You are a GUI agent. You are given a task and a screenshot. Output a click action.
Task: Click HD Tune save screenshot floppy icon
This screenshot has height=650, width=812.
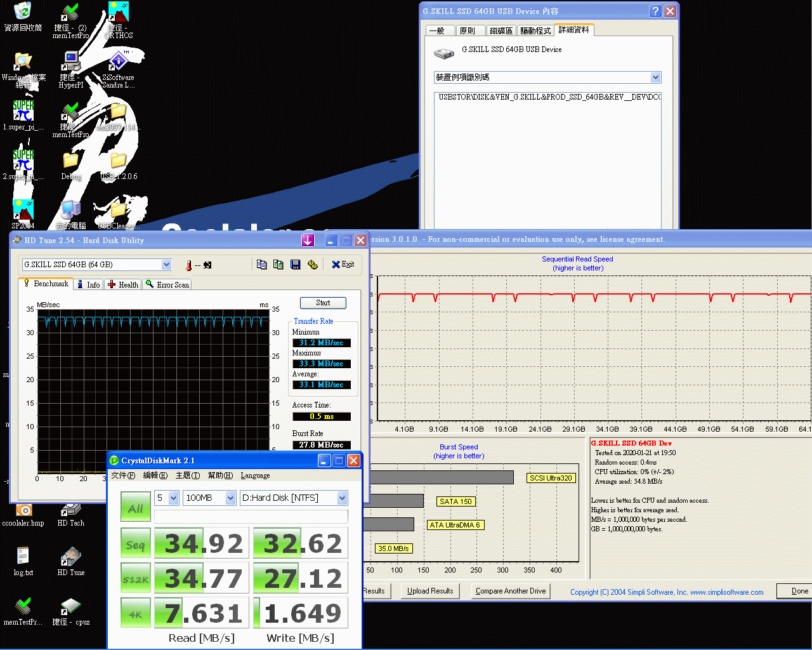[x=296, y=264]
